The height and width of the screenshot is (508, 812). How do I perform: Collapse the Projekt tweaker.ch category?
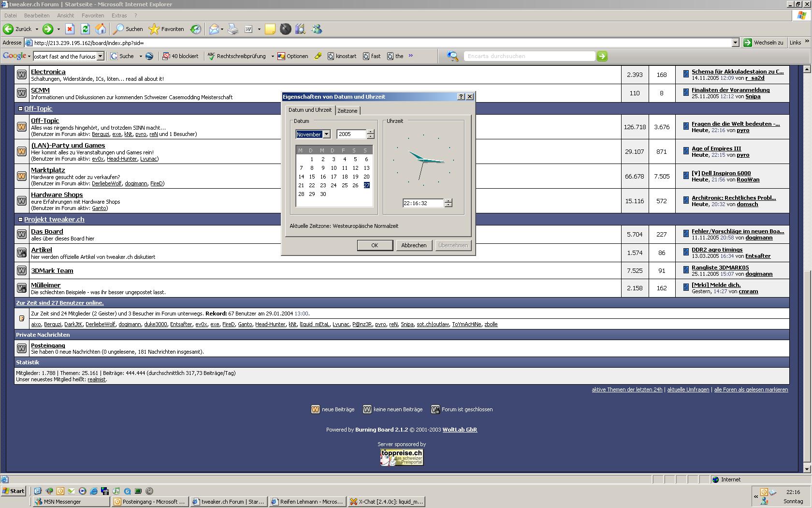[x=20, y=220]
